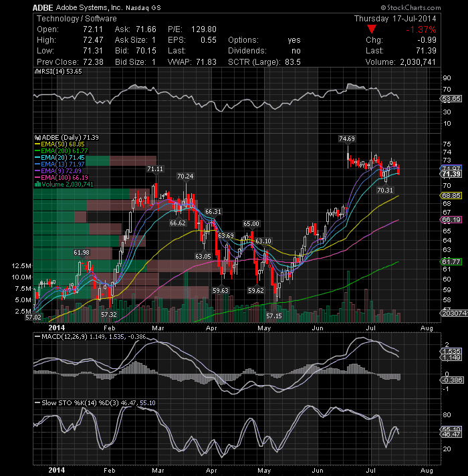468x476 pixels.
Task: Click the pink 66.19 tag on right axis
Action: coord(451,219)
